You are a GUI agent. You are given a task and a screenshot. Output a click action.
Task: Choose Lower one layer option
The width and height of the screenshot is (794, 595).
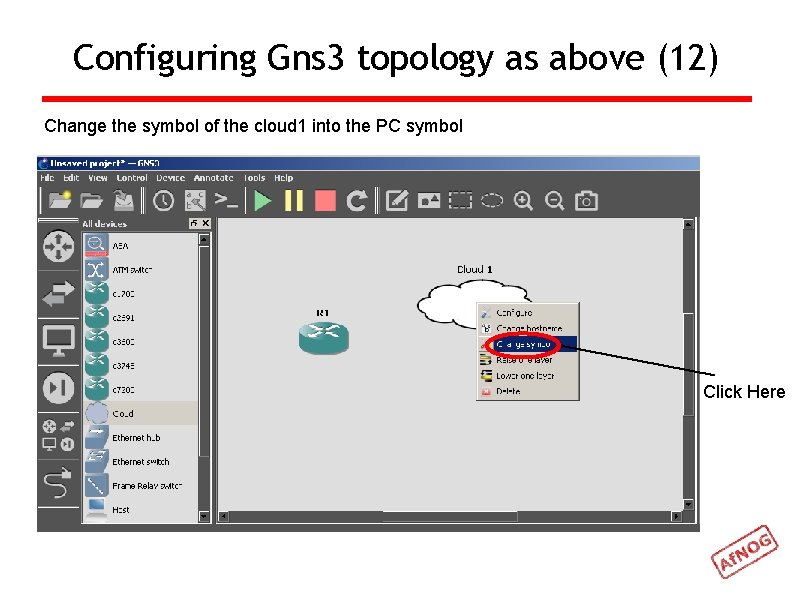click(528, 376)
